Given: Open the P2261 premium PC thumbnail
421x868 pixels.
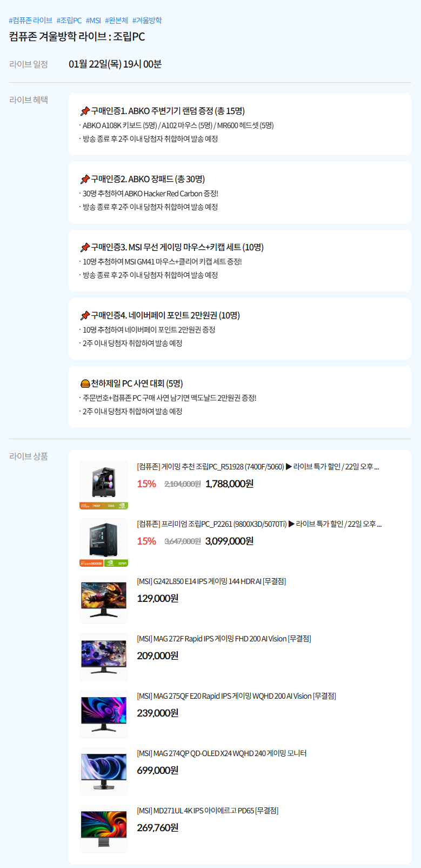Looking at the screenshot, I should 104,542.
